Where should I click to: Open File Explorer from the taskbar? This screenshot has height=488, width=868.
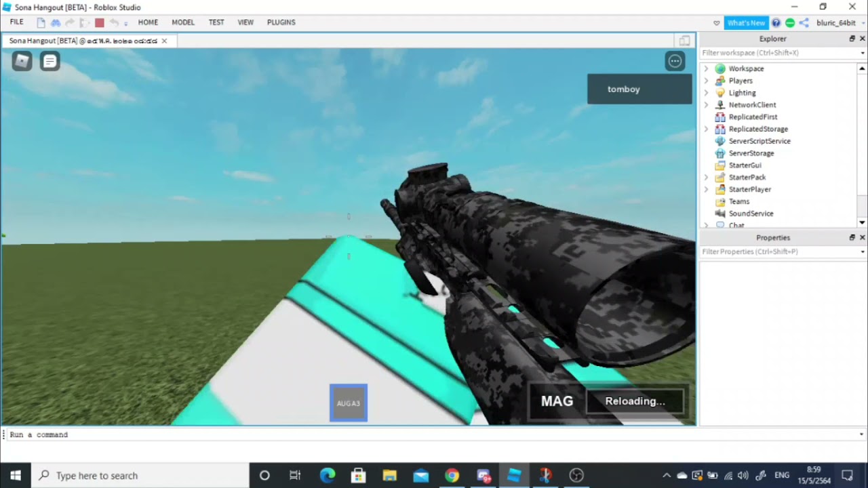pyautogui.click(x=389, y=475)
